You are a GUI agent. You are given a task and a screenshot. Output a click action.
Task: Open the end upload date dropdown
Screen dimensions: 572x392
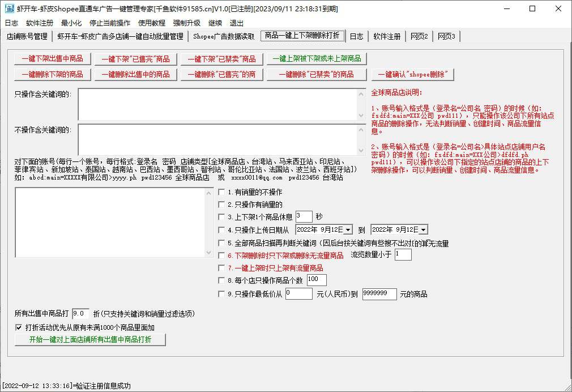422,229
